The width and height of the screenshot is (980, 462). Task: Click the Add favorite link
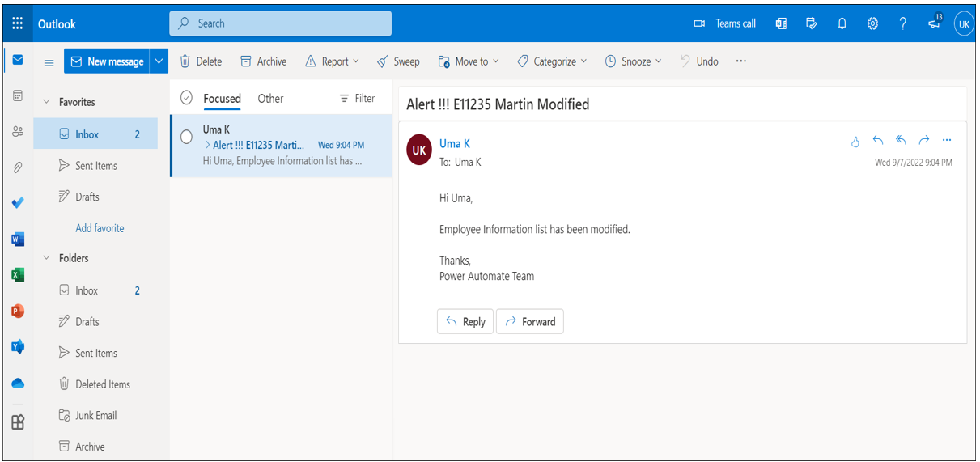(100, 228)
